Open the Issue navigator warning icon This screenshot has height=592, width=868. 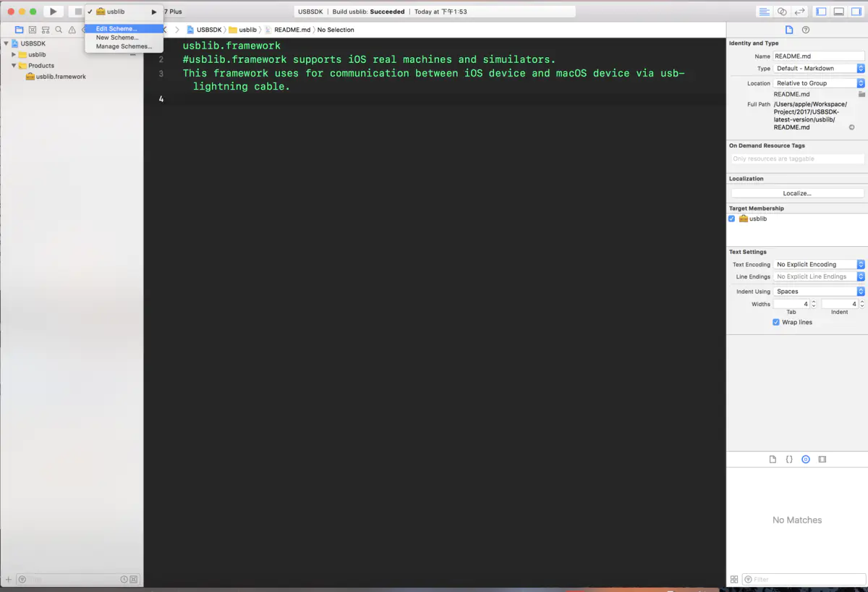pos(72,30)
